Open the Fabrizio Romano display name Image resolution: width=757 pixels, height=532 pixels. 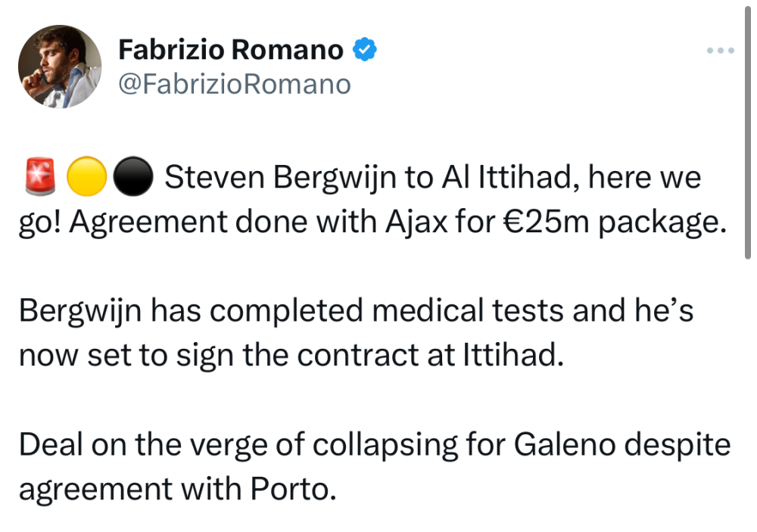(x=230, y=51)
